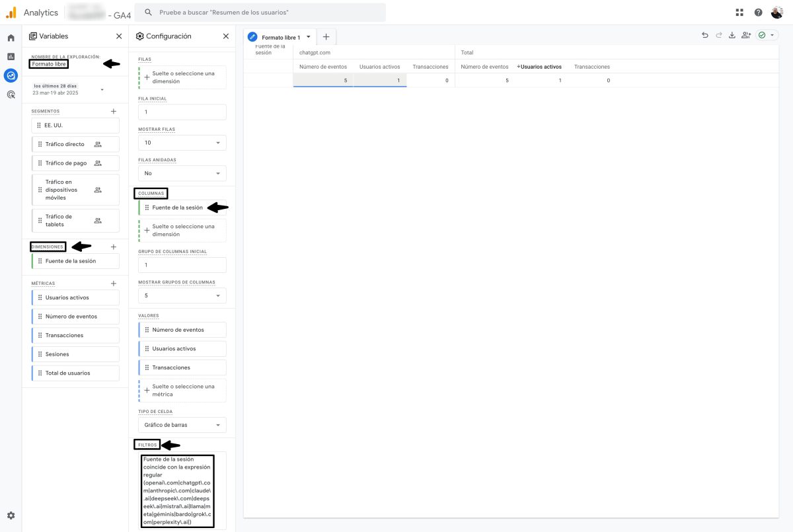Add a new exploration tab

click(x=326, y=37)
